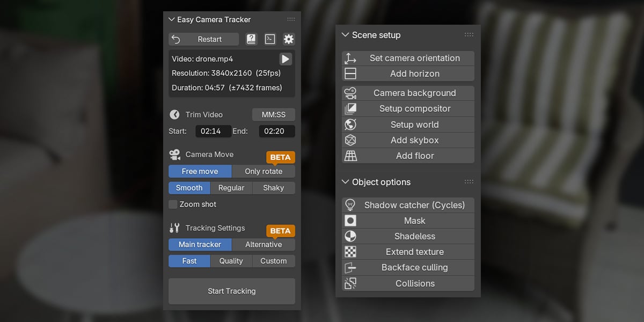The width and height of the screenshot is (644, 322).
Task: Open settings gear icon in tracker panel
Action: click(x=289, y=39)
